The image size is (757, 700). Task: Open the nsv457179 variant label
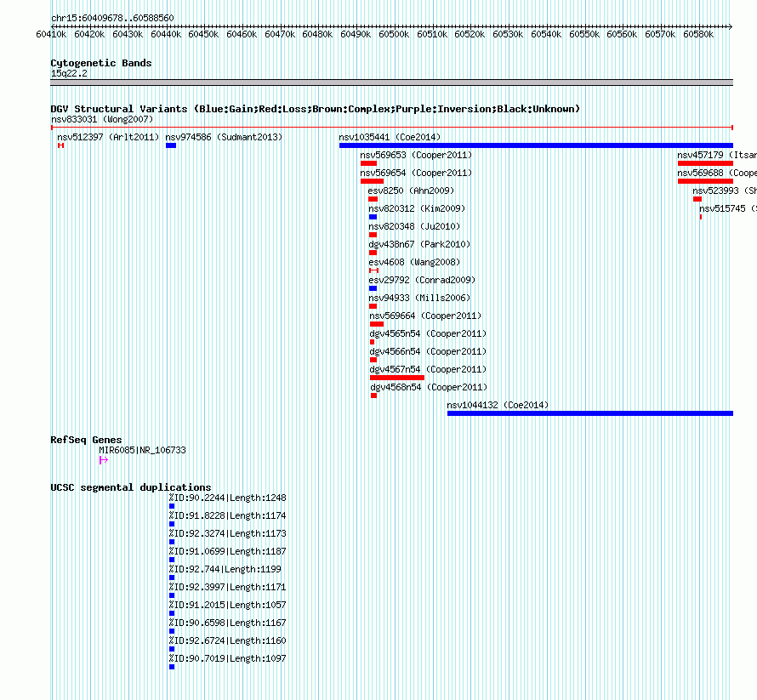pos(716,155)
